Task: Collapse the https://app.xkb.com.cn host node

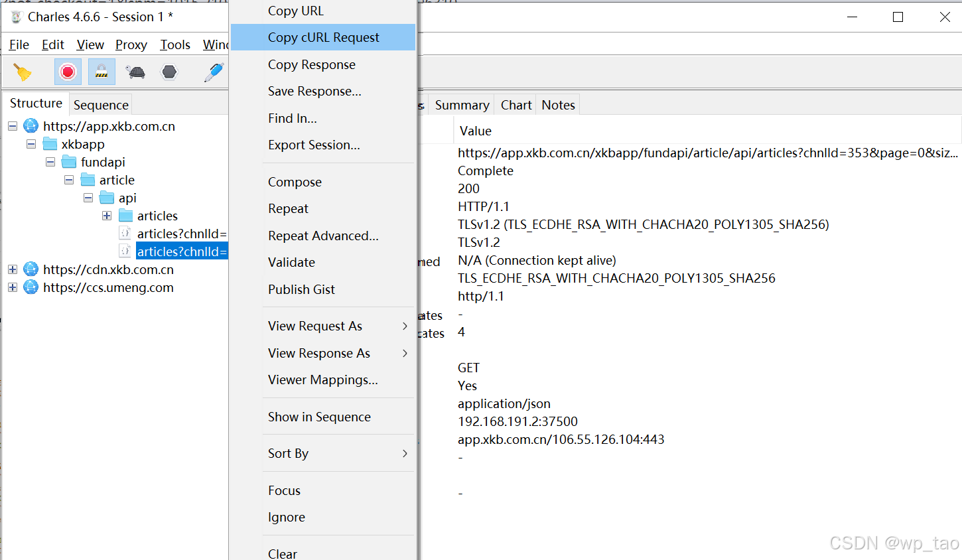Action: click(13, 126)
